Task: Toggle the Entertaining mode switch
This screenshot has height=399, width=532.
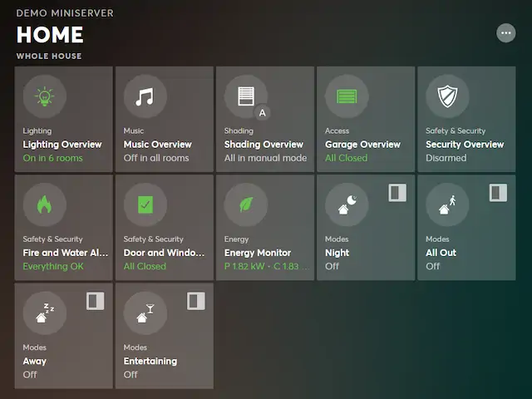Action: 196,301
